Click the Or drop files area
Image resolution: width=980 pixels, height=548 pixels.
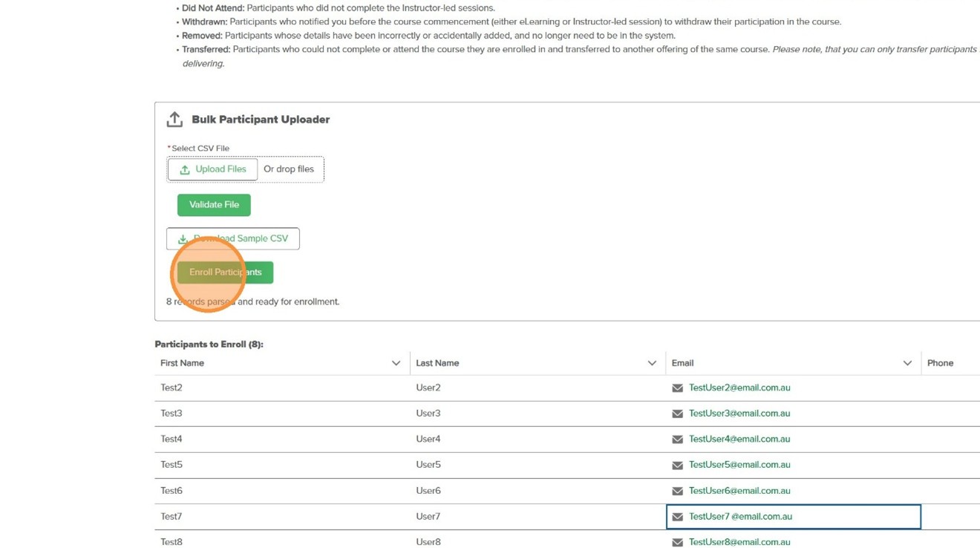tap(290, 169)
